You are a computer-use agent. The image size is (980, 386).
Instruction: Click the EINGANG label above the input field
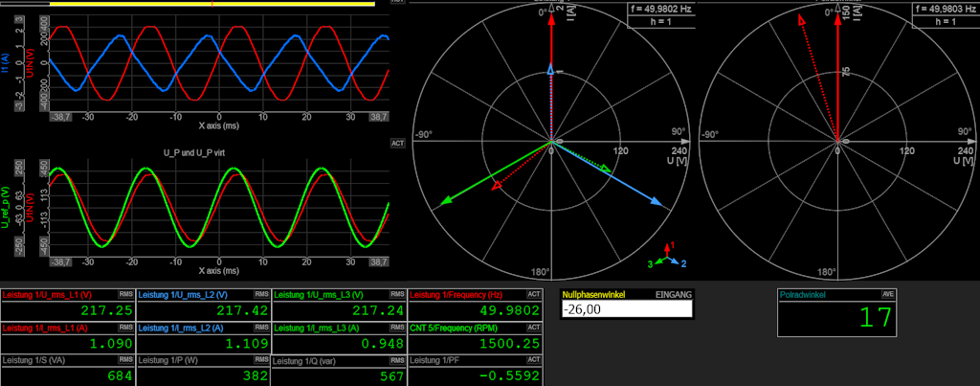673,293
